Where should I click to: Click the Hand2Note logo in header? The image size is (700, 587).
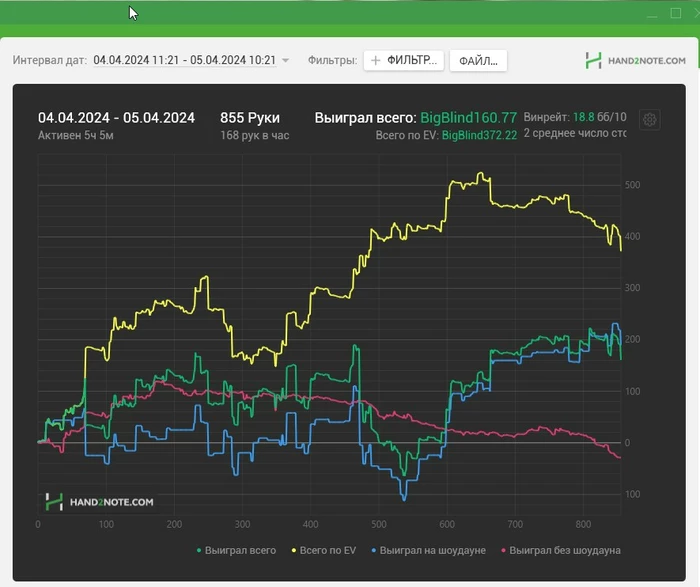pos(593,60)
